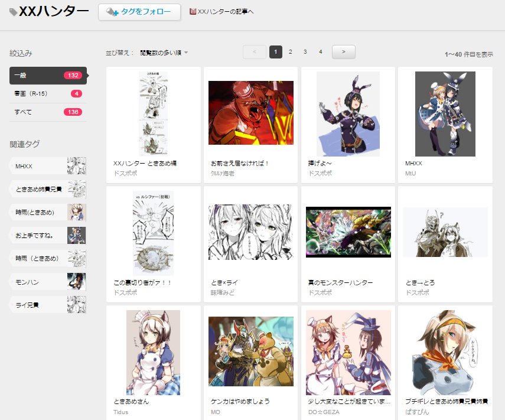Viewport: 505px width, 420px height.
Task: Select the 春画 (R-15) filter
Action: click(48, 94)
